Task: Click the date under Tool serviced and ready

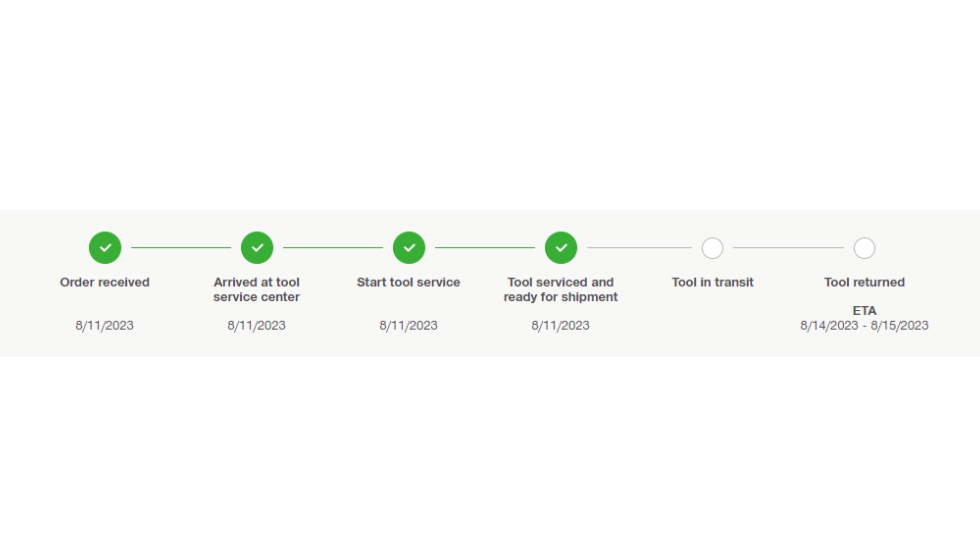Action: [x=560, y=325]
